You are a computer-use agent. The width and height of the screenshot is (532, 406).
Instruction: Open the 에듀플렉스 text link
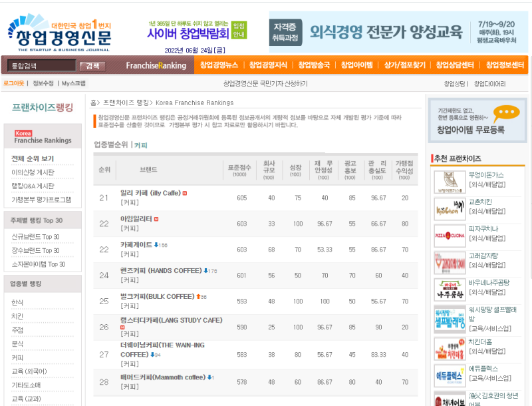pyautogui.click(x=483, y=369)
